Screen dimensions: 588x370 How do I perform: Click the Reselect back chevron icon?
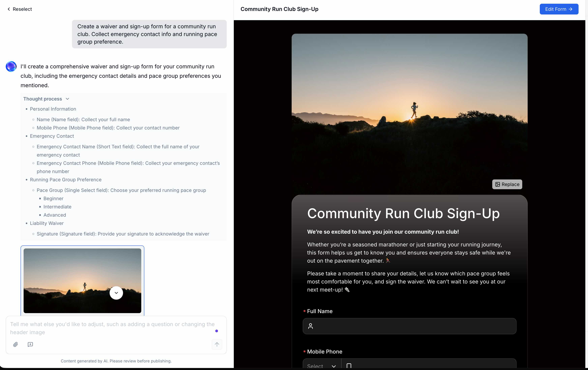click(9, 9)
